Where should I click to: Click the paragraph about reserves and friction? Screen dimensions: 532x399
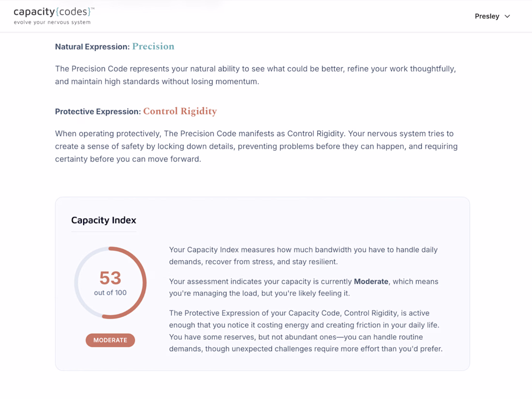(306, 331)
